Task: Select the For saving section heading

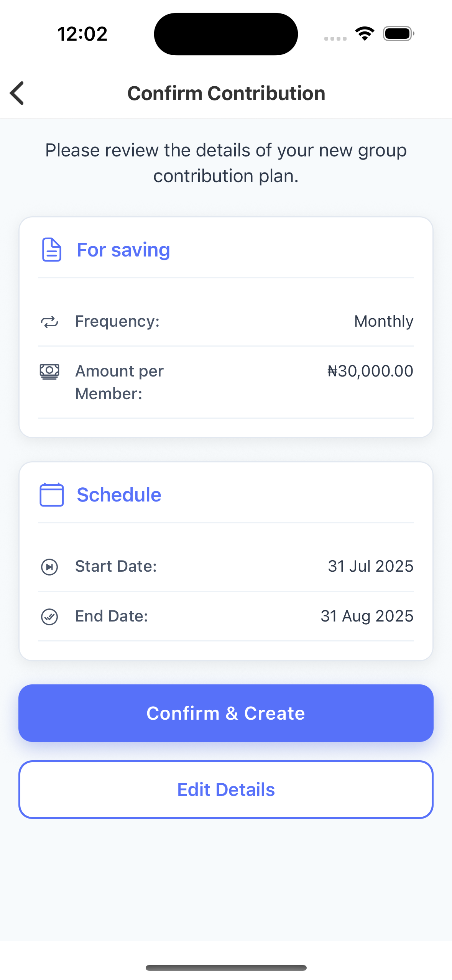Action: pyautogui.click(x=123, y=250)
